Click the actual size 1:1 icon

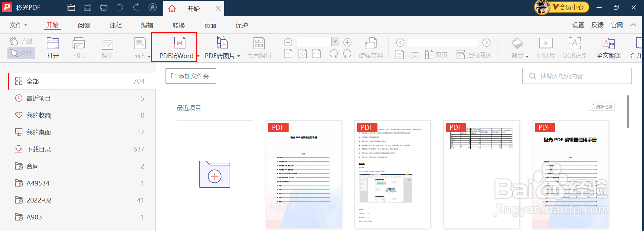point(288,54)
